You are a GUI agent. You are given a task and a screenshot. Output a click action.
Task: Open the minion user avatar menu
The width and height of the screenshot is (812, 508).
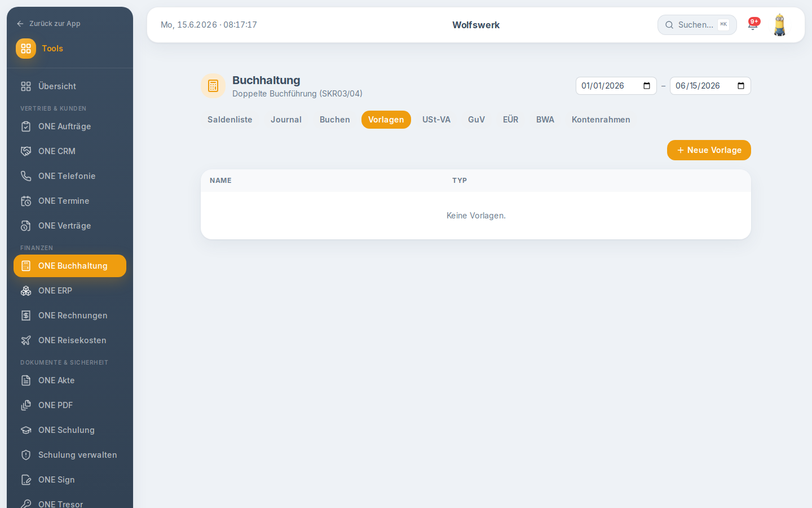(779, 25)
